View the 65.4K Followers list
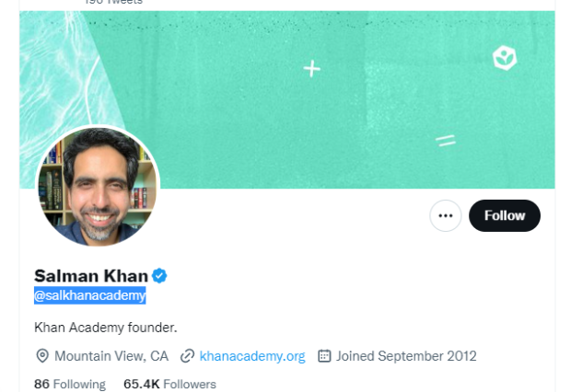The height and width of the screenshot is (392, 571). 169,384
